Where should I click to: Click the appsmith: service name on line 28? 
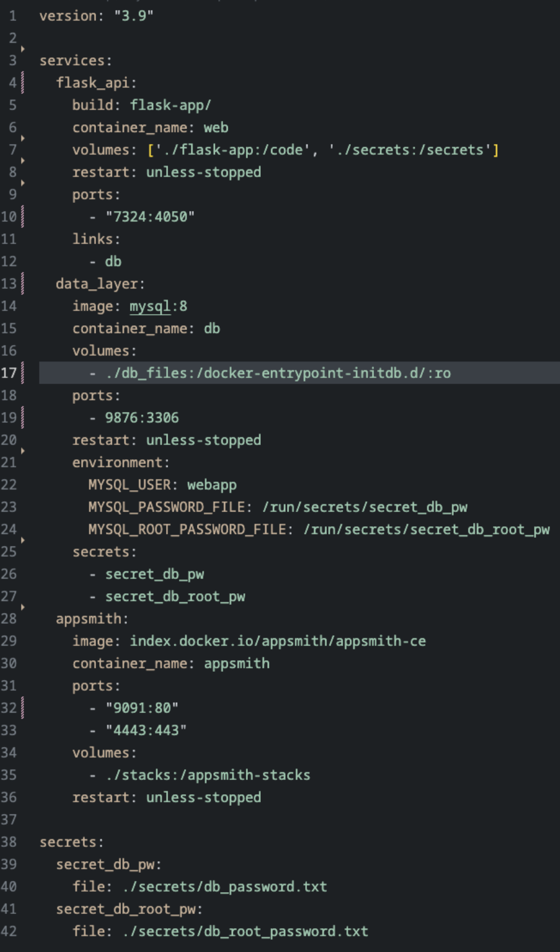pos(92,619)
